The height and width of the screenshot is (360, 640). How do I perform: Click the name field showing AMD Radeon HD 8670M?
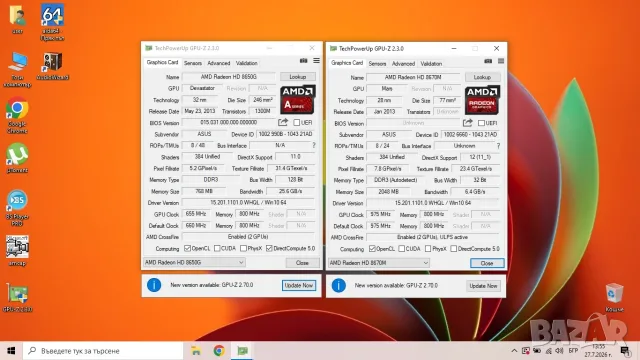coord(413,77)
